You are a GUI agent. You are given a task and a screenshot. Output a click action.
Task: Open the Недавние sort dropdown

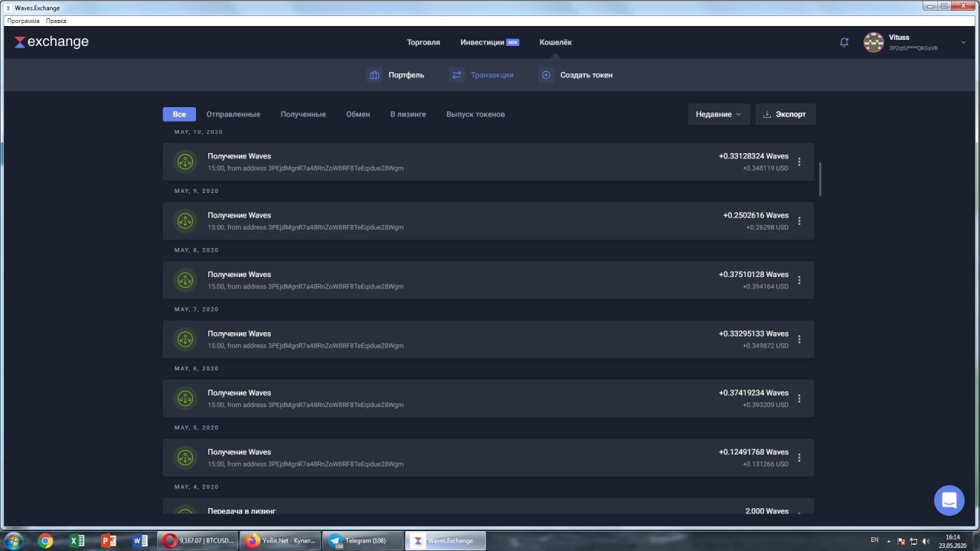point(718,114)
